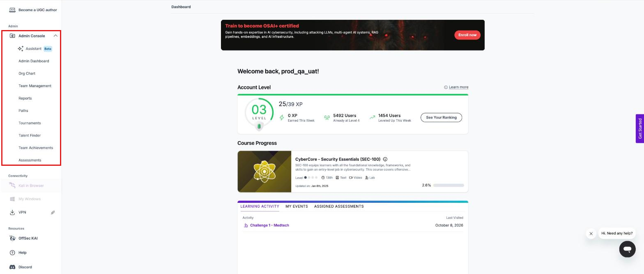This screenshot has height=274, width=644.
Task: Switch to Learning Activity tab
Action: click(260, 207)
